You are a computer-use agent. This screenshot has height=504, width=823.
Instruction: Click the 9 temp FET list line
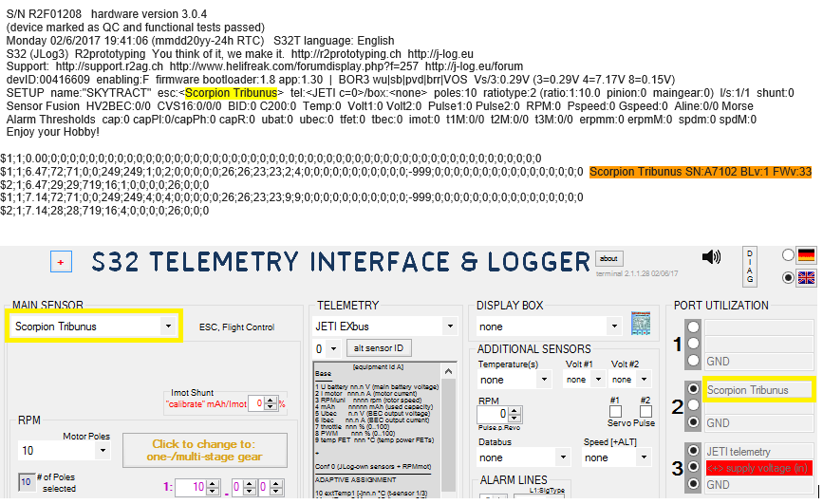(375, 440)
